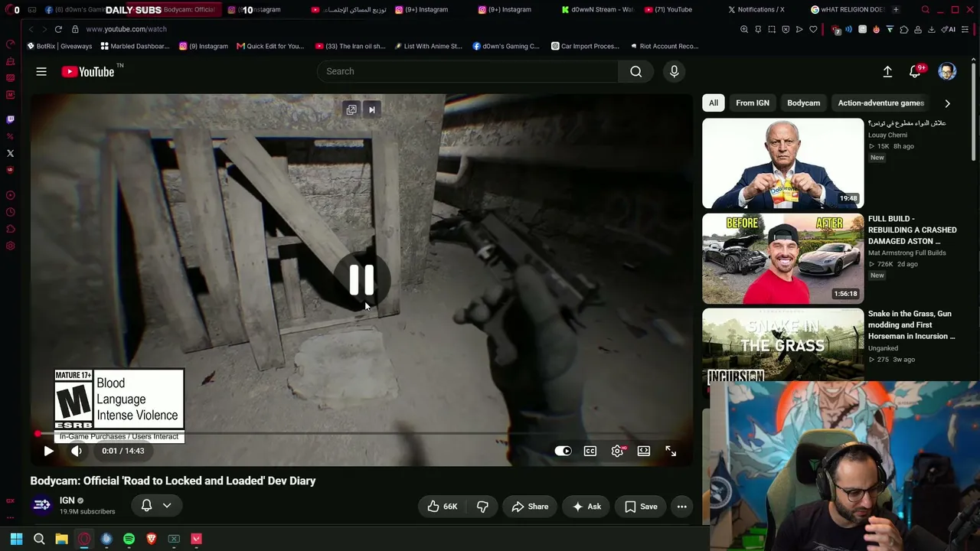The height and width of the screenshot is (551, 980).
Task: Switch to the Notifications / X tab
Action: [x=756, y=10]
